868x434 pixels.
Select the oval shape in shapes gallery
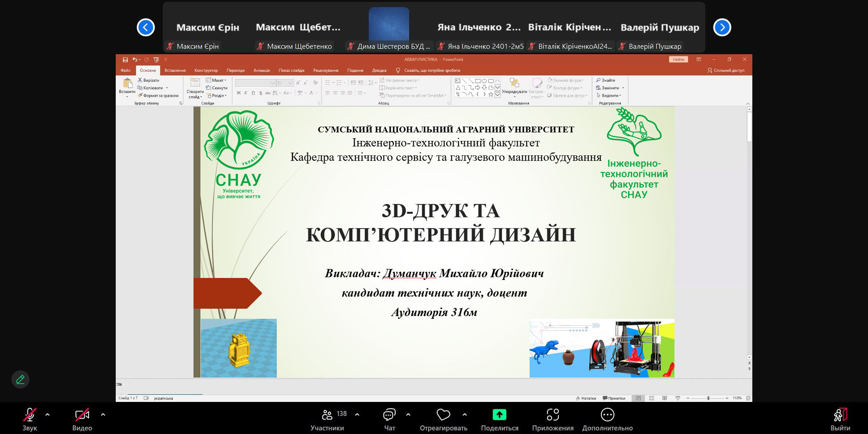pyautogui.click(x=484, y=81)
